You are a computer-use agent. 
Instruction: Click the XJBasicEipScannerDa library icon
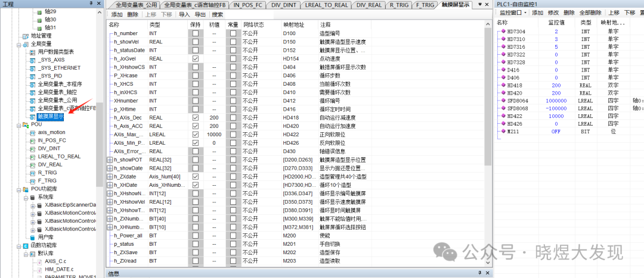39,205
